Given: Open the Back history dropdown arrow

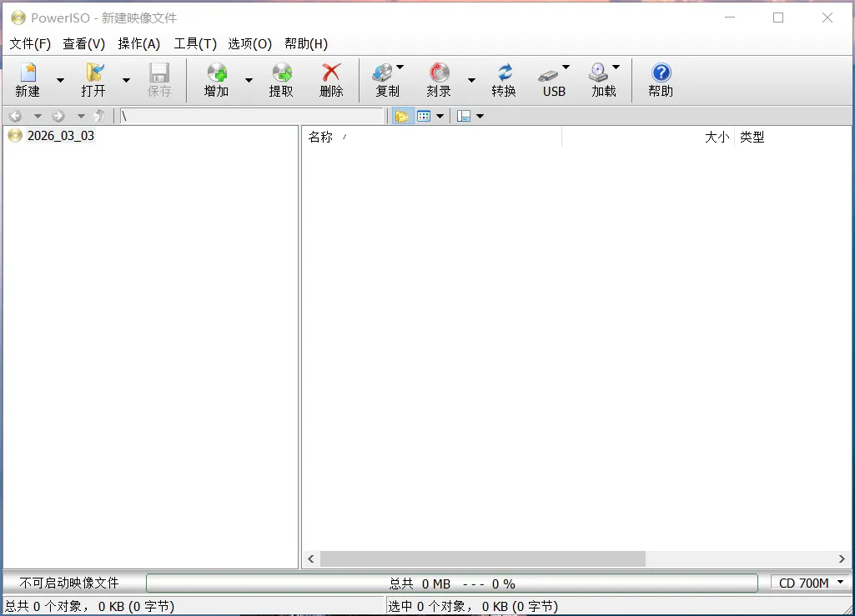Looking at the screenshot, I should [38, 116].
